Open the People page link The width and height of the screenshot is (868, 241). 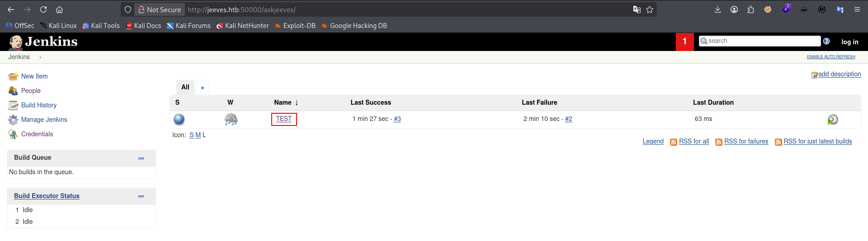point(31,91)
